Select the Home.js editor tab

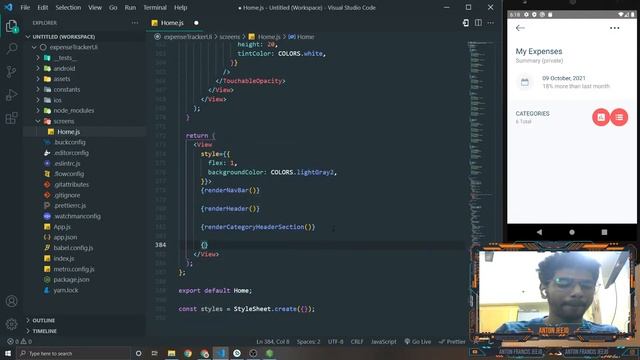point(175,23)
